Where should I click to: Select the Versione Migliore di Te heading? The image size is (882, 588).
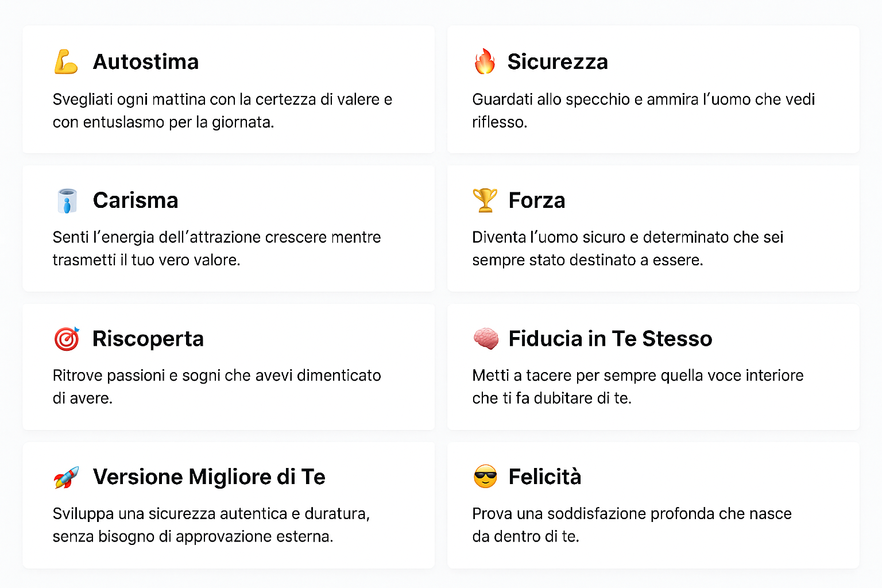coord(209,477)
